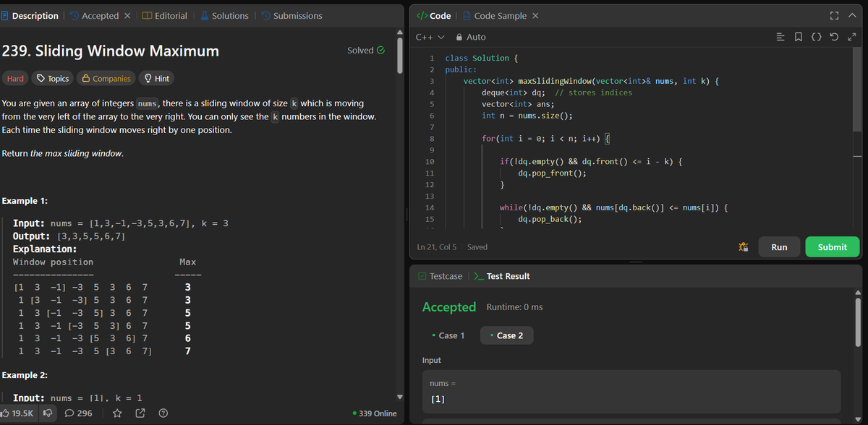Viewport: 868px width, 425px height.
Task: Open the Solutions tab
Action: pos(224,16)
